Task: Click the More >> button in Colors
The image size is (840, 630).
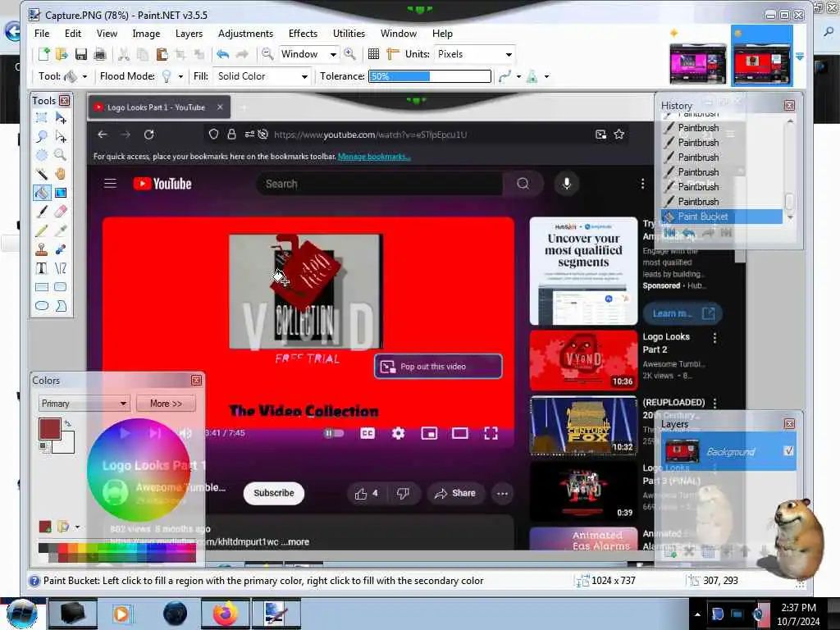Action: coord(166,404)
